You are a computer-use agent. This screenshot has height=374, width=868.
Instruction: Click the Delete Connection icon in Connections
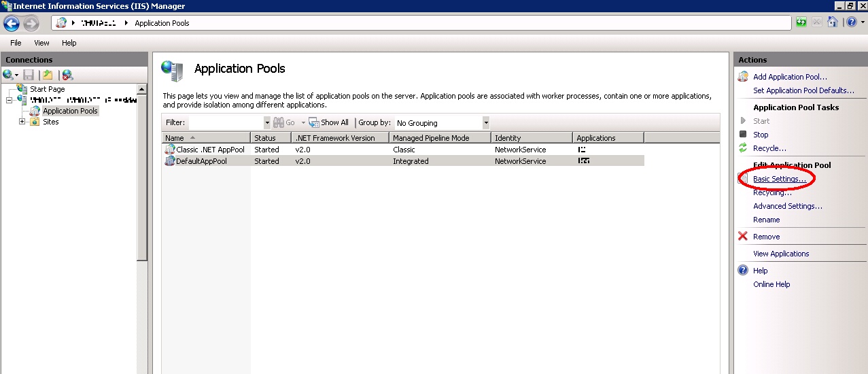(67, 75)
